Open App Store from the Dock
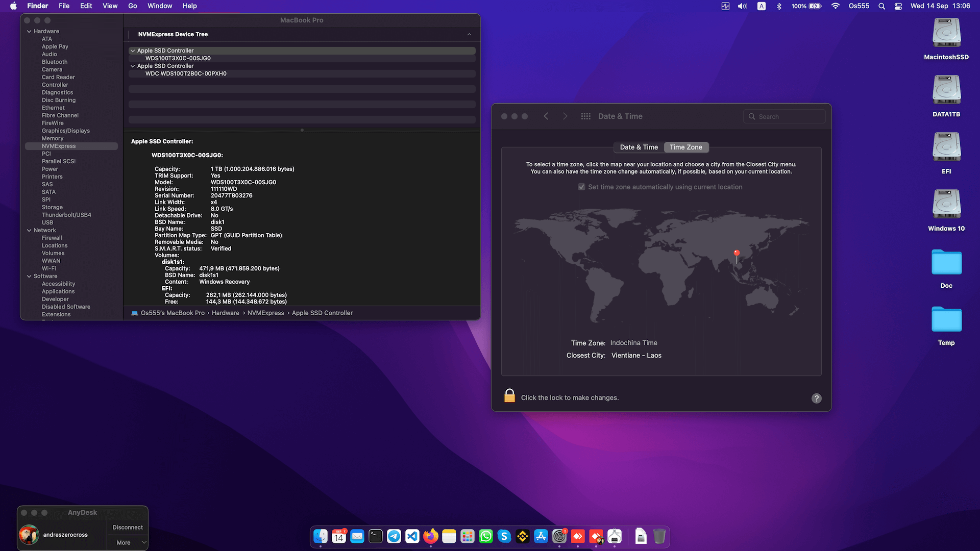The width and height of the screenshot is (980, 551). (x=541, y=536)
